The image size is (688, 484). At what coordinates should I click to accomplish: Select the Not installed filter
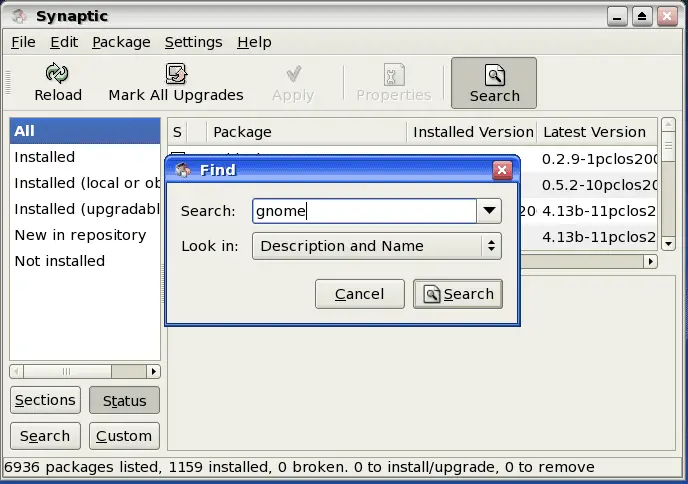coord(85,261)
